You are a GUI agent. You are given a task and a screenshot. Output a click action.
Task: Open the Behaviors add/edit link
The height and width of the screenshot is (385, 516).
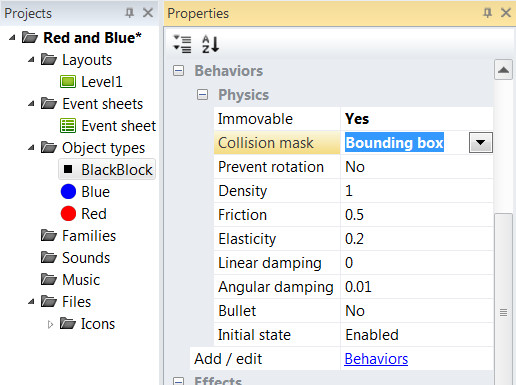376,359
